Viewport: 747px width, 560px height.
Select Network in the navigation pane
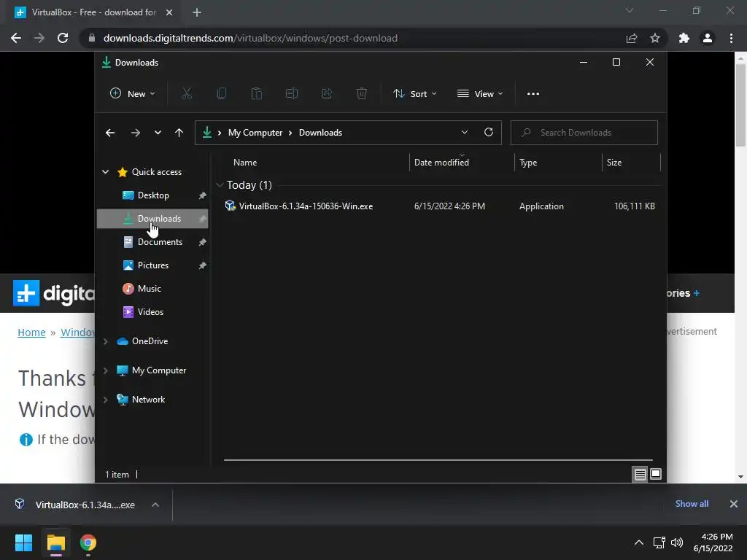[148, 400]
